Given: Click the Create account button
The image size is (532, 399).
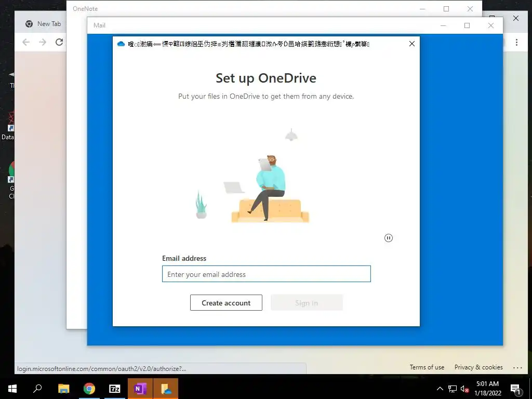Looking at the screenshot, I should [226, 303].
